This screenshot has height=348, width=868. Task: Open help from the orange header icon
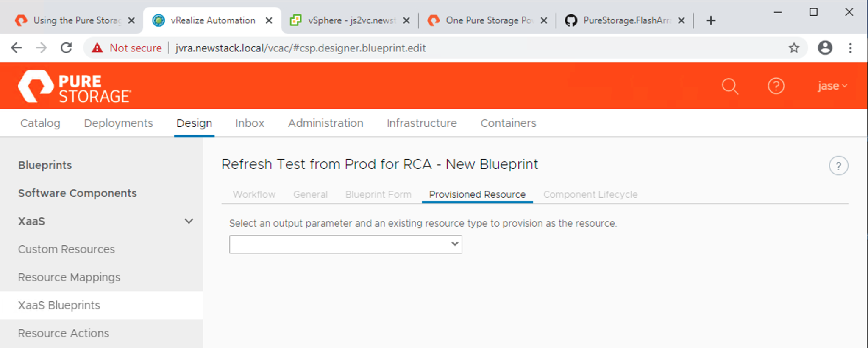tap(776, 86)
